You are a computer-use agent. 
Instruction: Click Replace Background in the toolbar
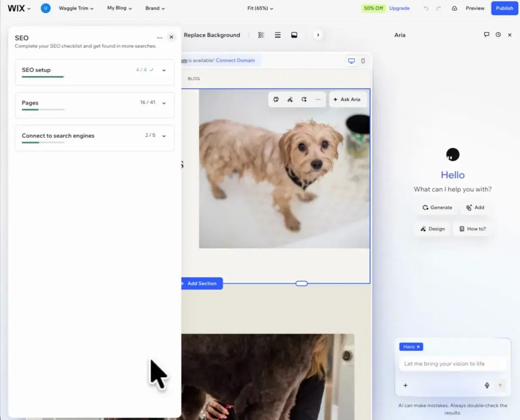pyautogui.click(x=212, y=35)
